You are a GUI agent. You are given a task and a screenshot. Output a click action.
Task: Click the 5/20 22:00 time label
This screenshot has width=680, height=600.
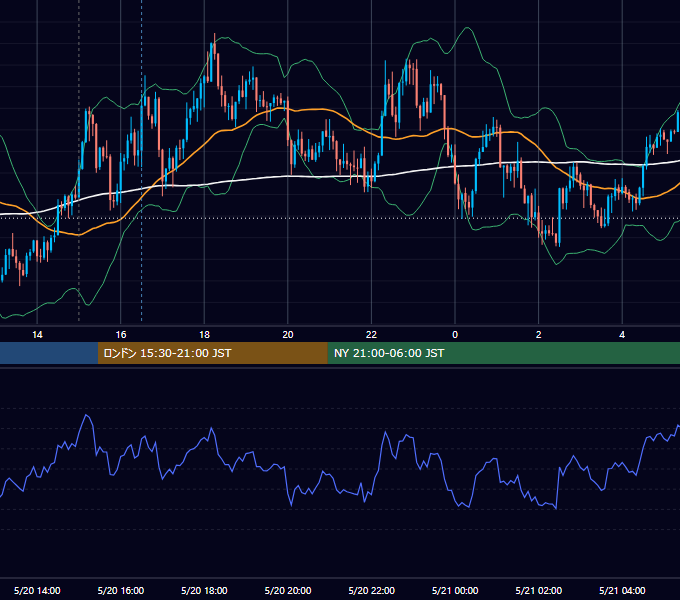pyautogui.click(x=372, y=590)
